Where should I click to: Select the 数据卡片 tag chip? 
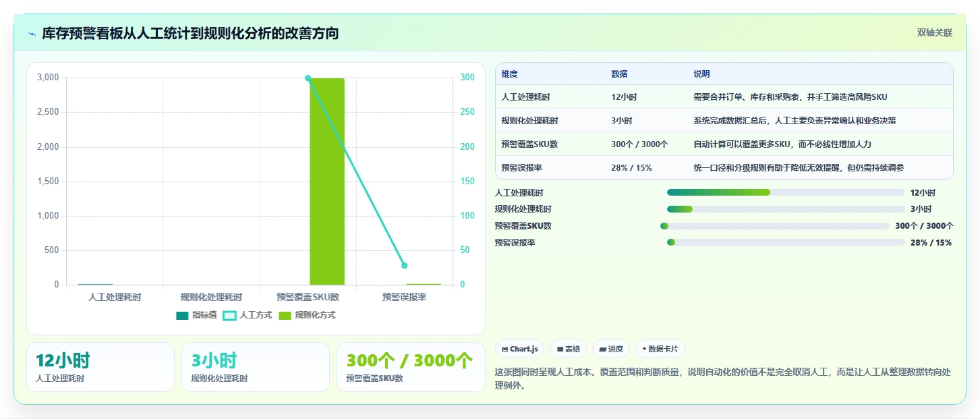tap(660, 349)
